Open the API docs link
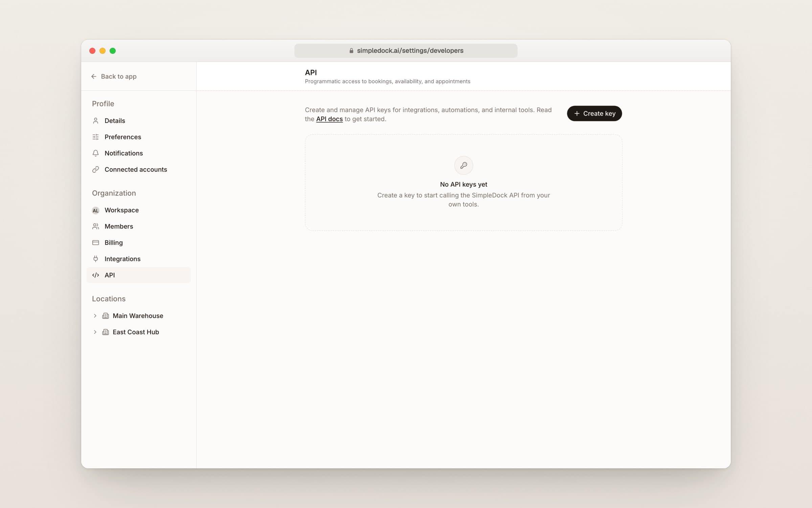812x508 pixels. (x=329, y=119)
